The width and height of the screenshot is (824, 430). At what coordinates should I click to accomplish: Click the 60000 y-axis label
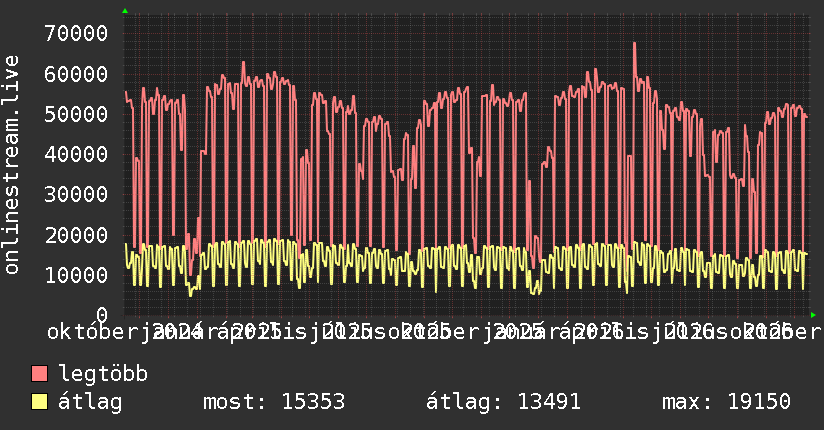(x=76, y=74)
